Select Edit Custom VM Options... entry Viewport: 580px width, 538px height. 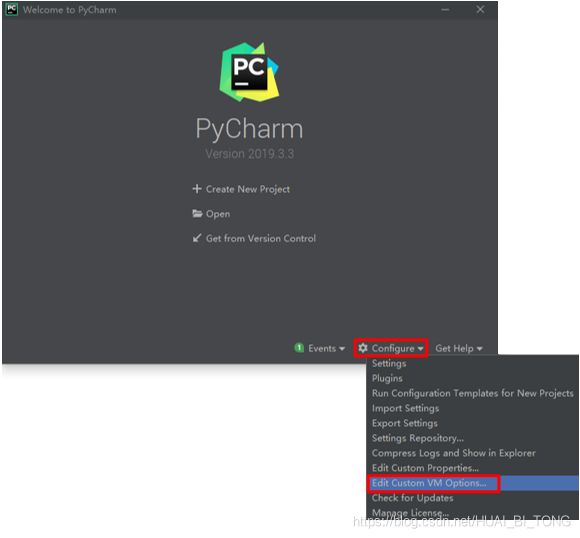[473, 483]
